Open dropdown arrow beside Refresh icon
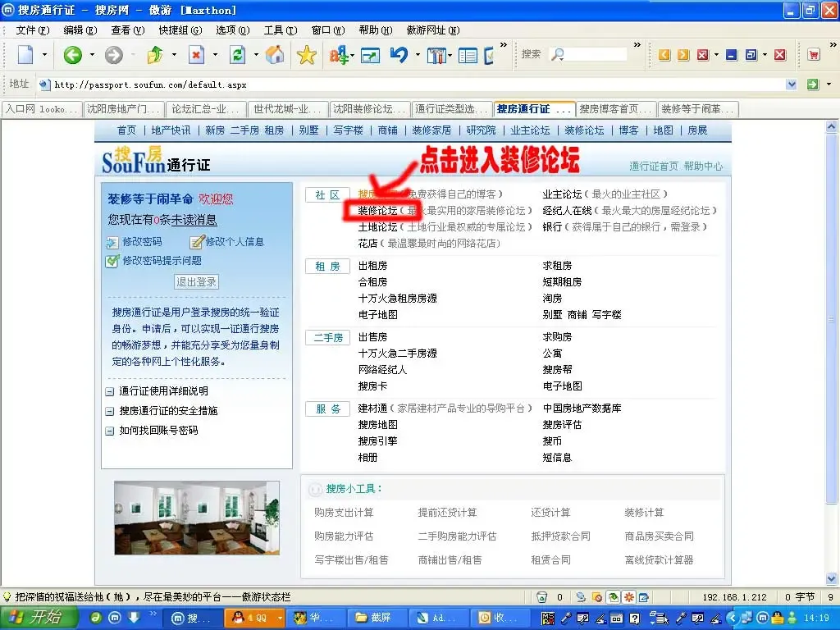The image size is (840, 630). [x=256, y=55]
